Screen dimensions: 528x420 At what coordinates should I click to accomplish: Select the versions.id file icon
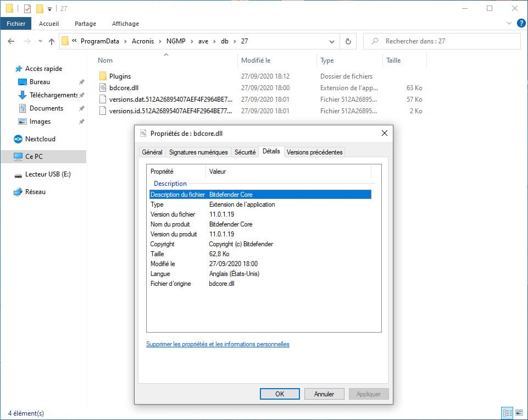point(103,111)
